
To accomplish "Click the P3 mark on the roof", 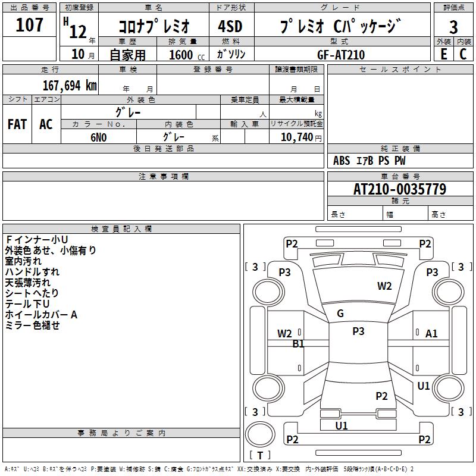I will coord(358,331).
